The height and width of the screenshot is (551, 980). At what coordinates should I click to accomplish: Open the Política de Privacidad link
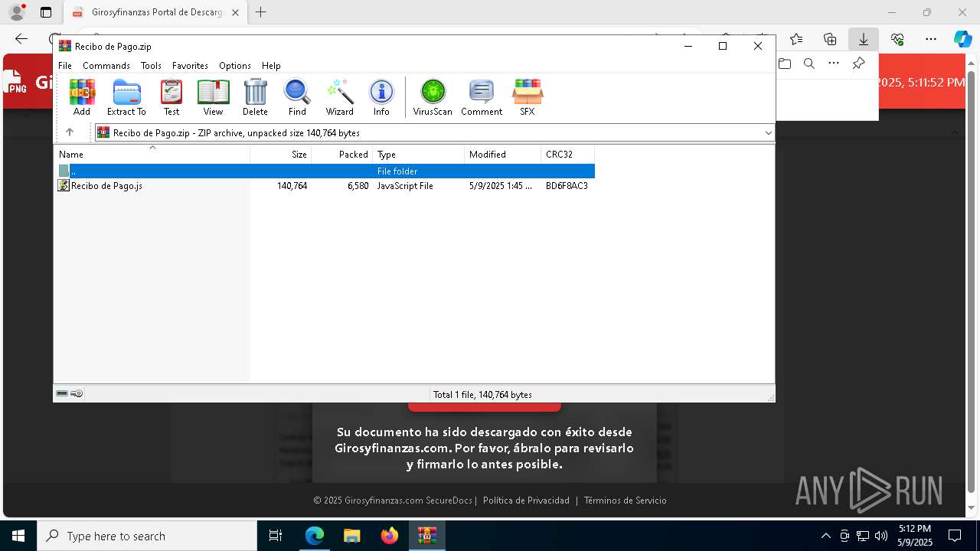[526, 500]
